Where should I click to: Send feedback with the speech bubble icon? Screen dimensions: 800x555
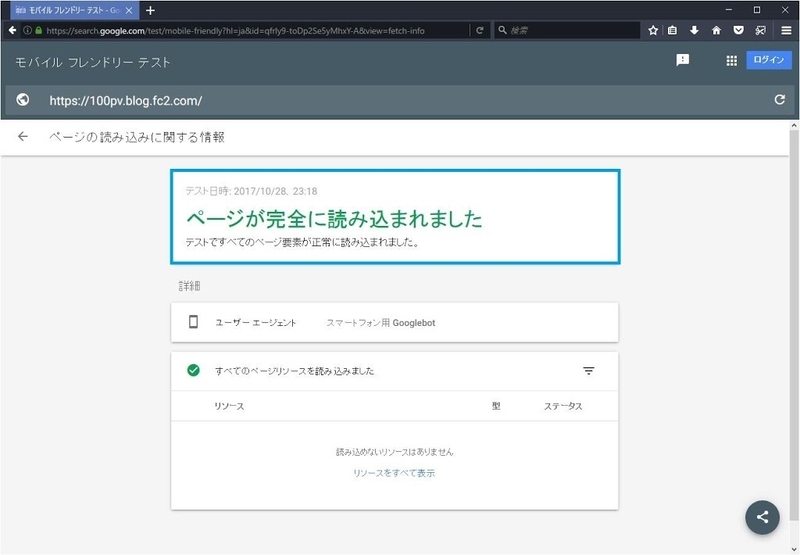coord(682,60)
